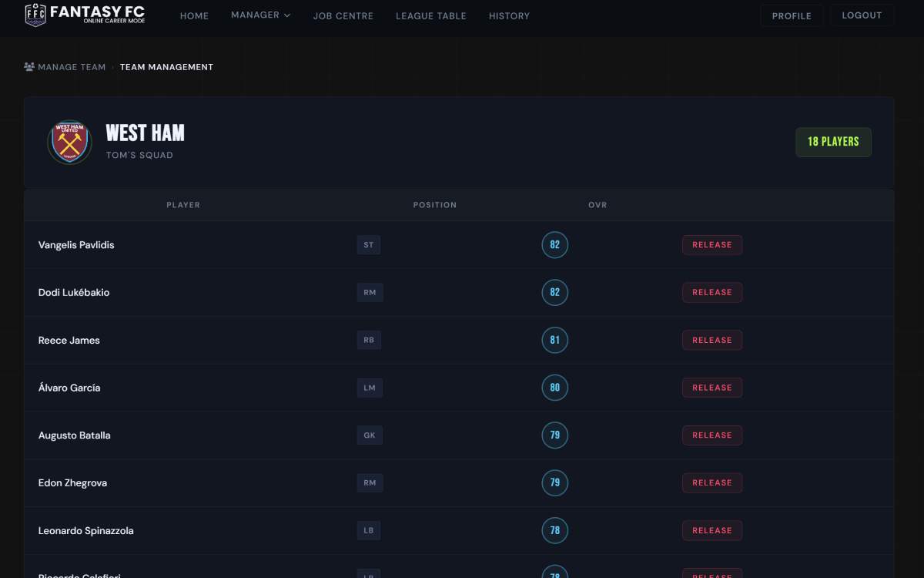Click LB position badge for Spinazzola
This screenshot has height=578, width=924.
pos(369,530)
